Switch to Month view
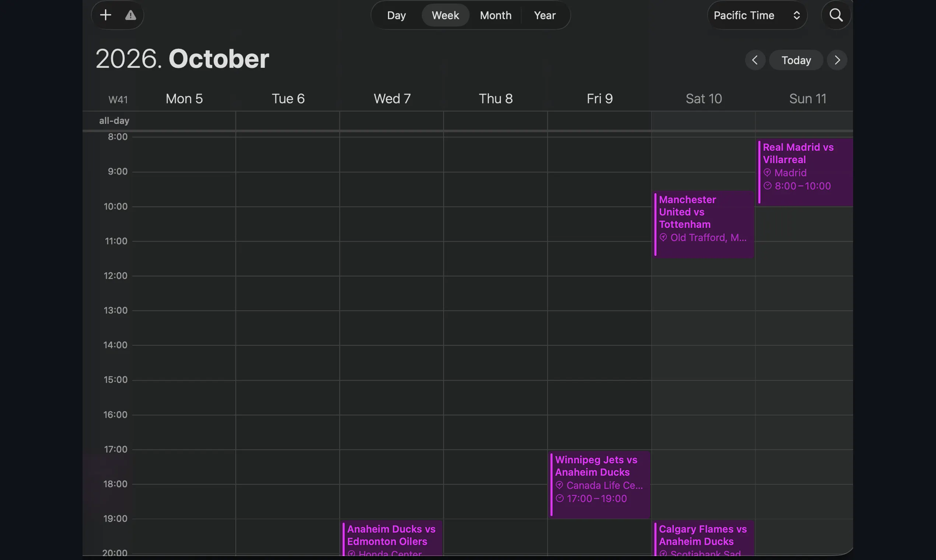 pos(496,15)
